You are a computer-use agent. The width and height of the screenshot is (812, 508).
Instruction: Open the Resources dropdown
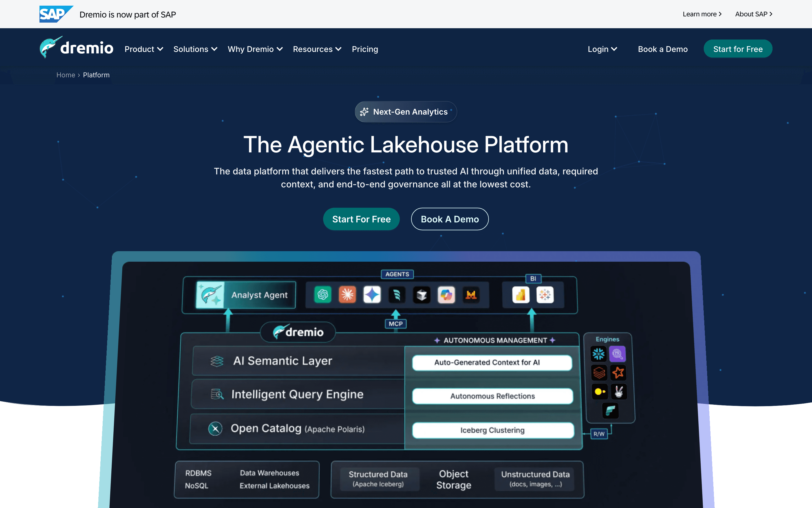(x=317, y=49)
